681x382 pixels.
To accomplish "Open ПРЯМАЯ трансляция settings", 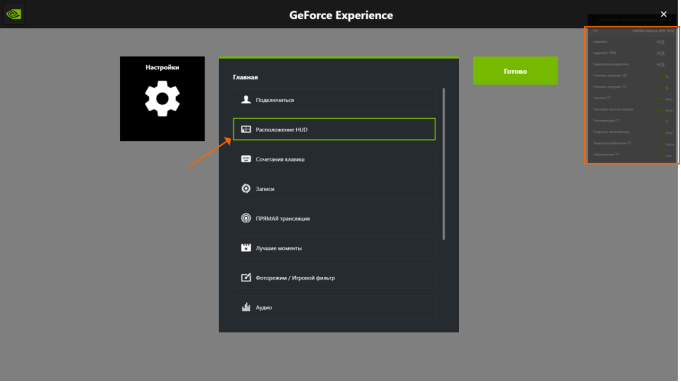I will pyautogui.click(x=334, y=218).
